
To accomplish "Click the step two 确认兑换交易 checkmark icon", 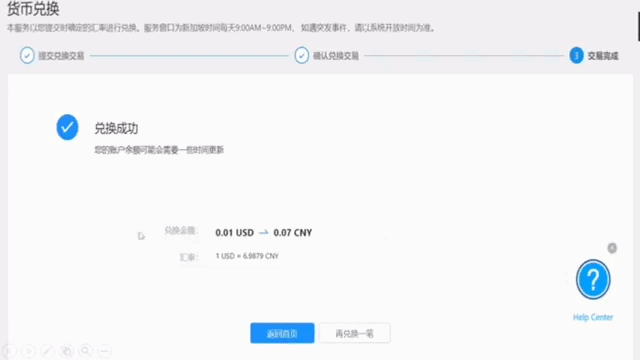I will click(301, 55).
